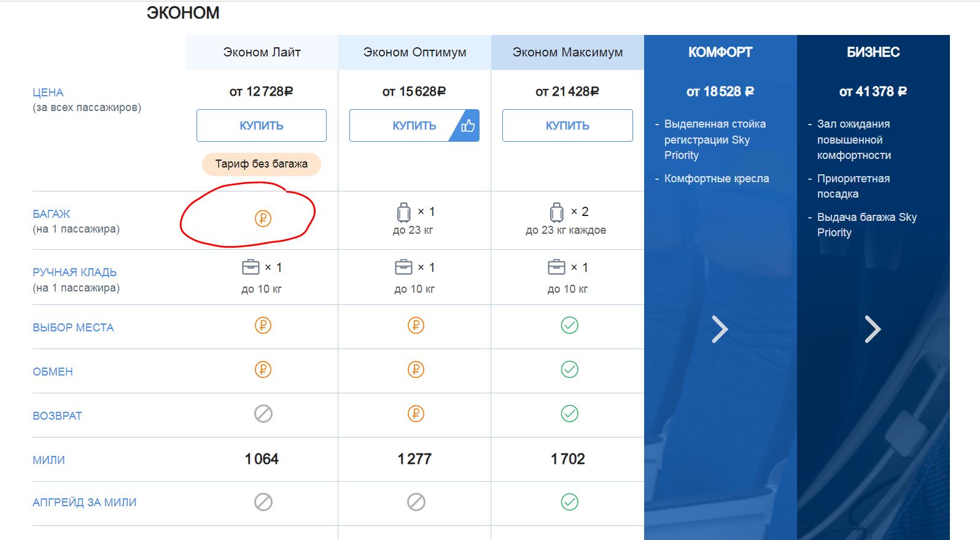Open the БАГАЖ row label link
980x540 pixels.
tap(52, 214)
